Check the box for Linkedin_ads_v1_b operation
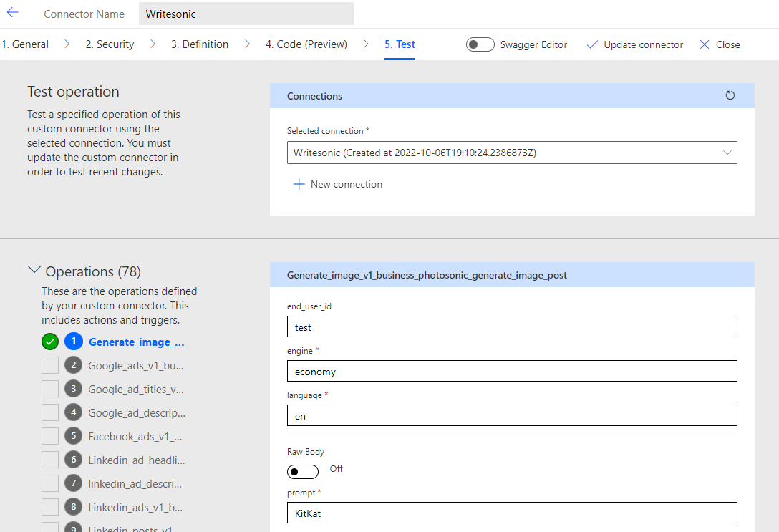 (50, 507)
